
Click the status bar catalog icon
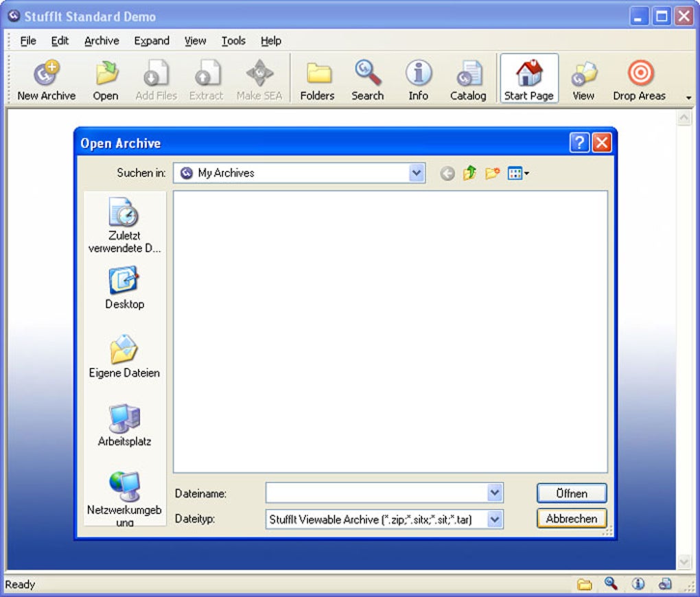[665, 584]
